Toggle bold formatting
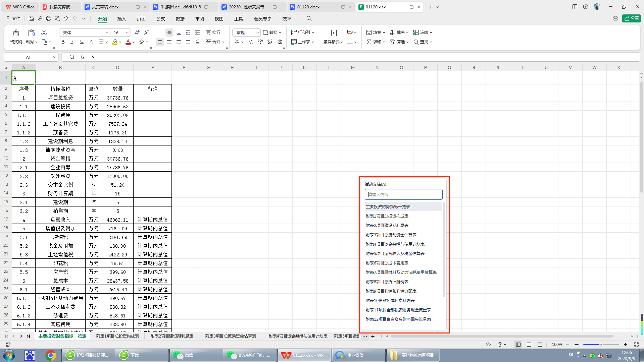Screen dimensions: 644x362 pos(63,42)
